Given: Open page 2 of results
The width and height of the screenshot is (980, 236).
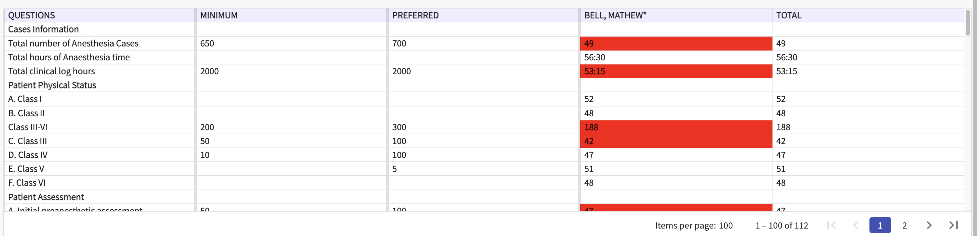Looking at the screenshot, I should click(x=904, y=225).
